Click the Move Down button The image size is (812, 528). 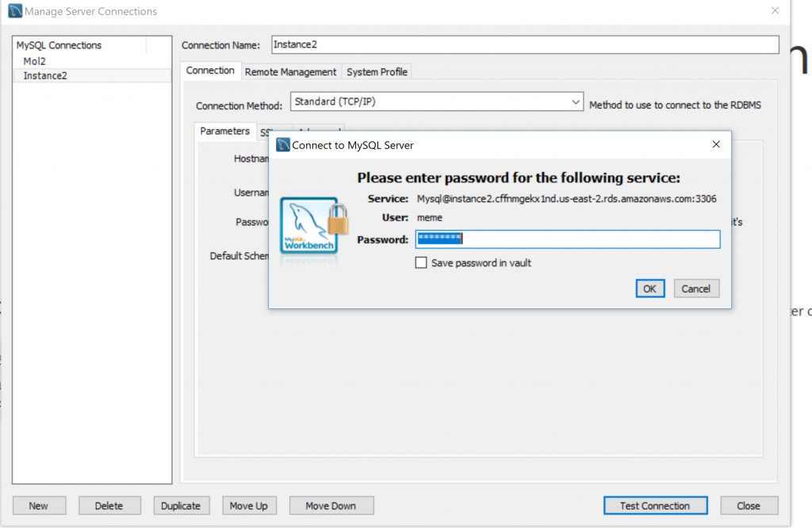[331, 506]
